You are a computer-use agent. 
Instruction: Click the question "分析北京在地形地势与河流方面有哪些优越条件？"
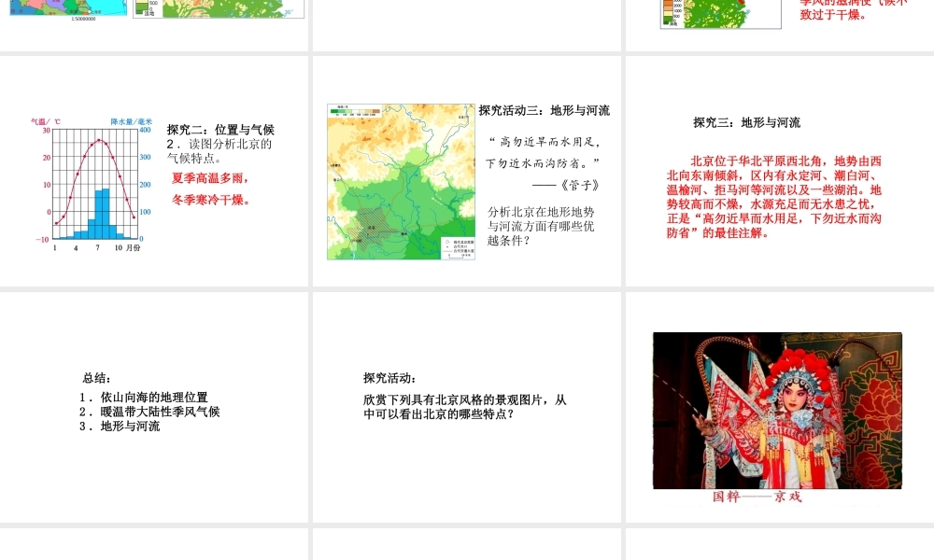pyautogui.click(x=541, y=226)
